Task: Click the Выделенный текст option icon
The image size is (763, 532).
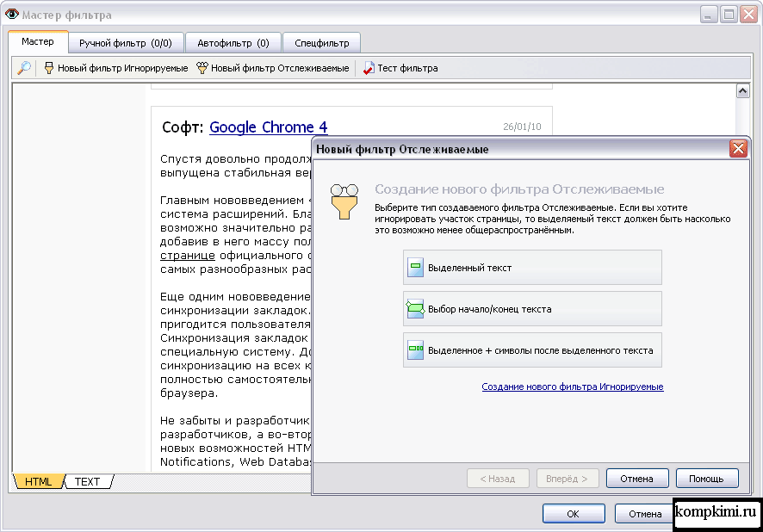Action: click(x=415, y=268)
